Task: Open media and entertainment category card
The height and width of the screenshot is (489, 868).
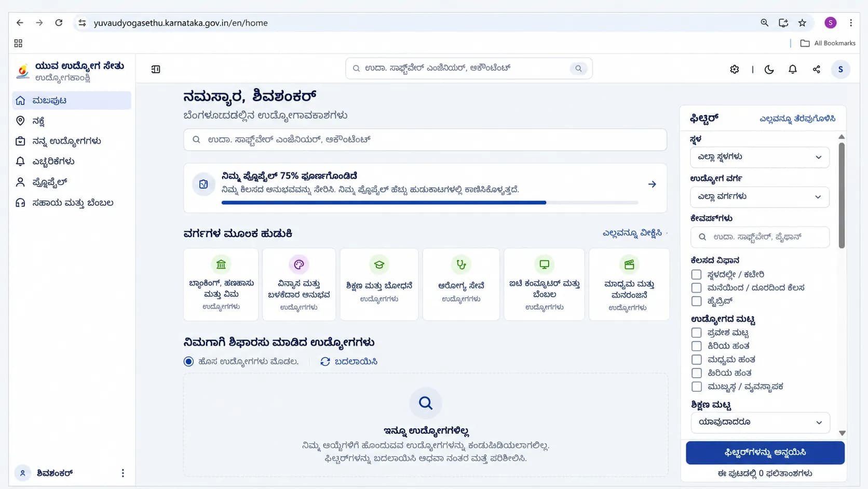Action: (x=629, y=284)
